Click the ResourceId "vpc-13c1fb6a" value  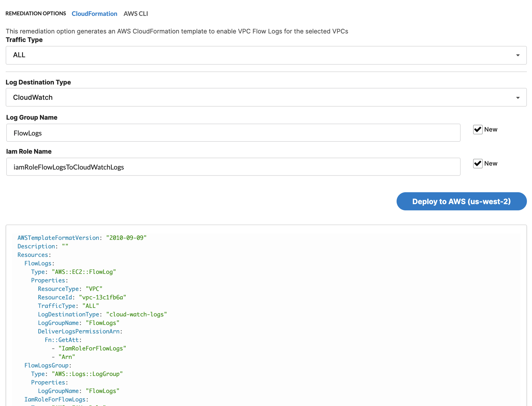point(103,297)
